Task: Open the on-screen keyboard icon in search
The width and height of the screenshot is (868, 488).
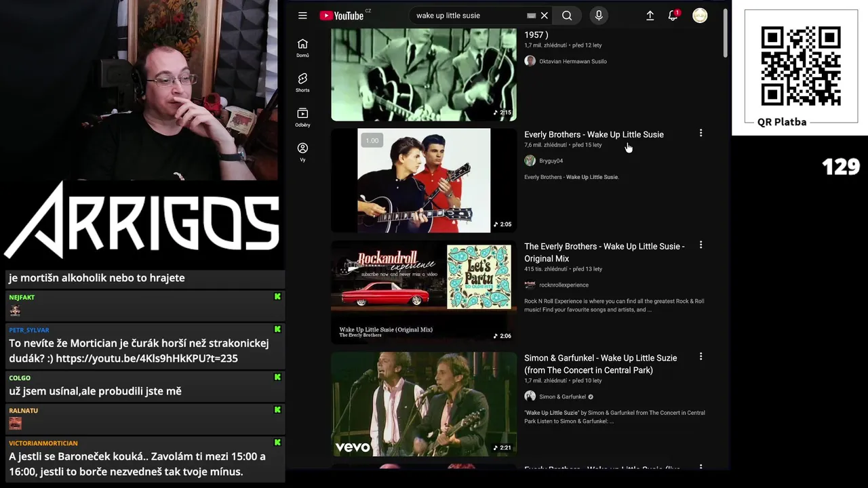Action: [531, 16]
